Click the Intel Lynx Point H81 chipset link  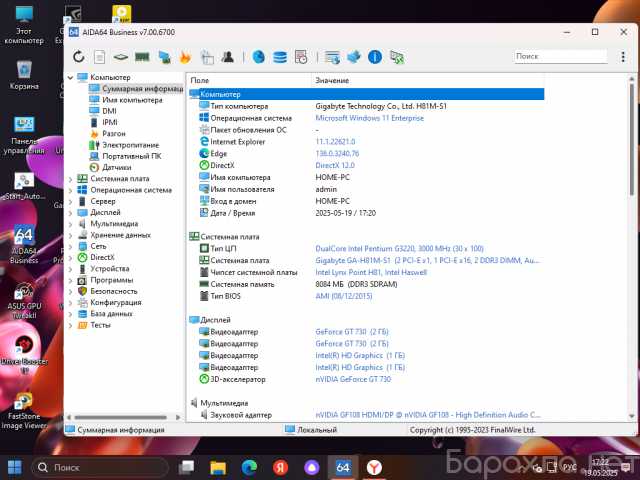point(371,272)
